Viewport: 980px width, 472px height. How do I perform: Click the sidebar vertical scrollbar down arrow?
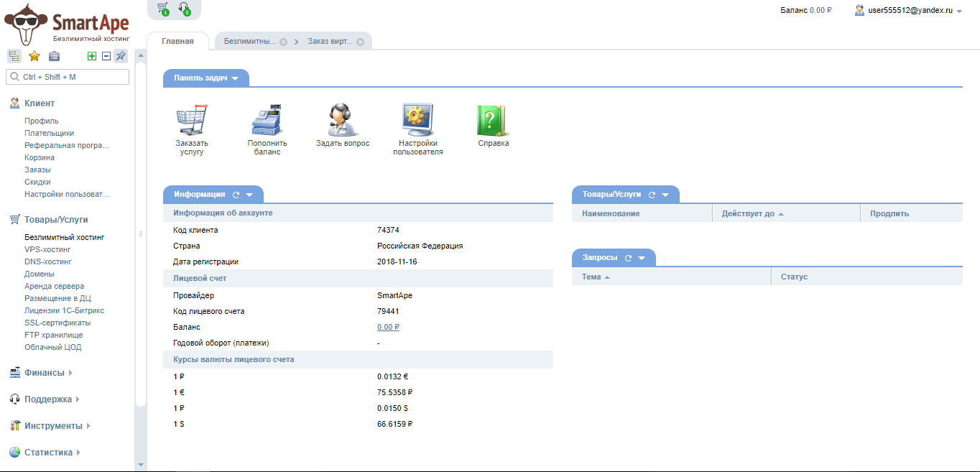141,464
